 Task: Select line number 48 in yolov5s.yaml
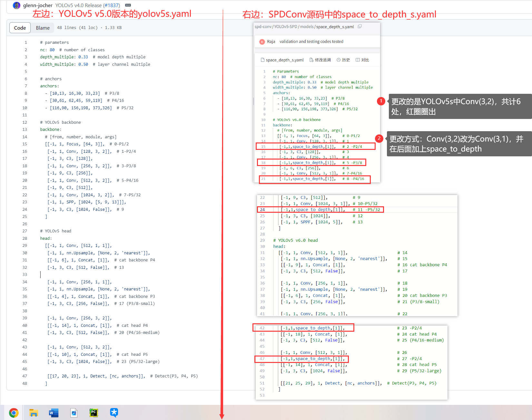tap(25, 384)
